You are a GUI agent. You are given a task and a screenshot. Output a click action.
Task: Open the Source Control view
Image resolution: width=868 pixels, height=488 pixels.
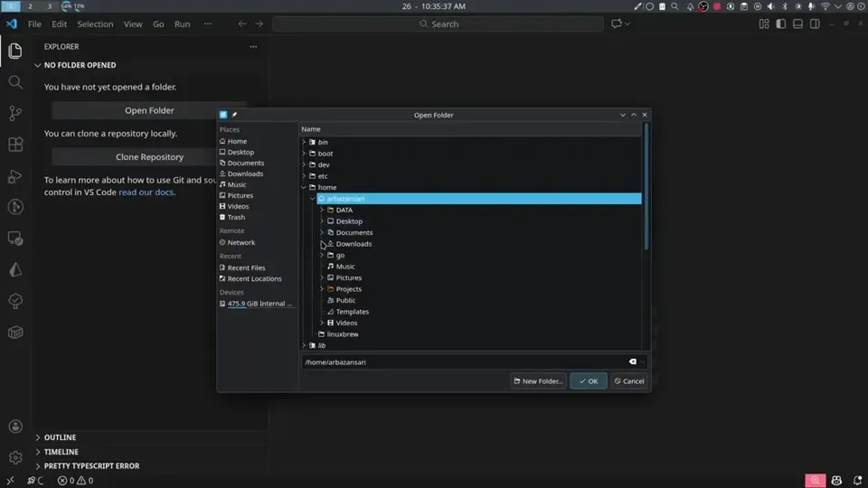(15, 114)
